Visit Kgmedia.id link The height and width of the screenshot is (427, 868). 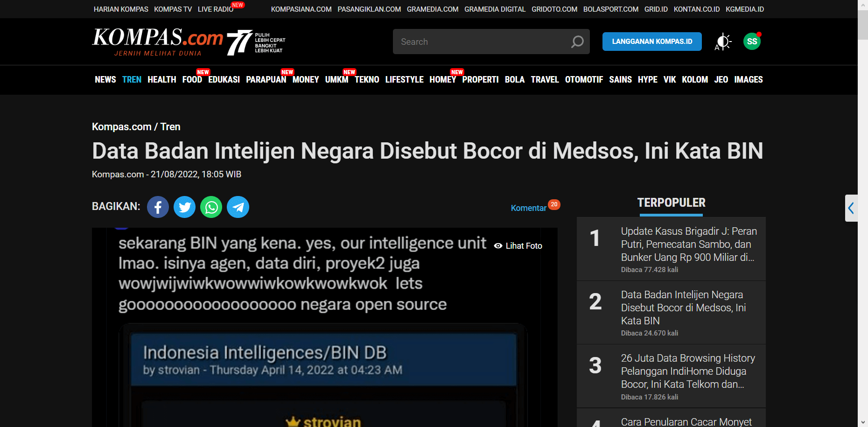pos(745,9)
